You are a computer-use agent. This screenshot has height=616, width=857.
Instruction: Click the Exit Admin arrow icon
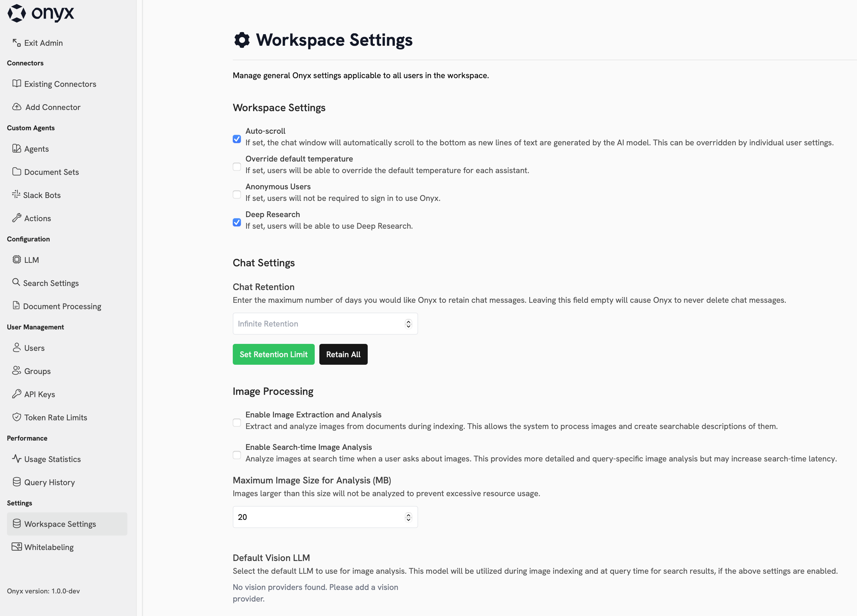(x=17, y=43)
